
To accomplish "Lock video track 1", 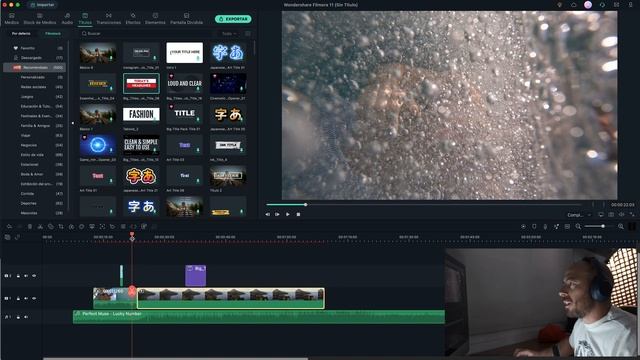I will click(x=18, y=298).
